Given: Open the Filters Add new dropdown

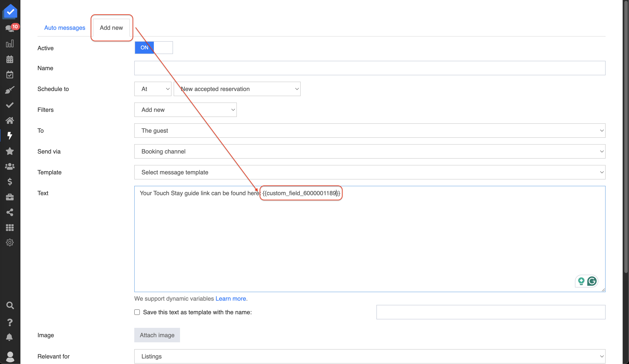Looking at the screenshot, I should point(185,110).
